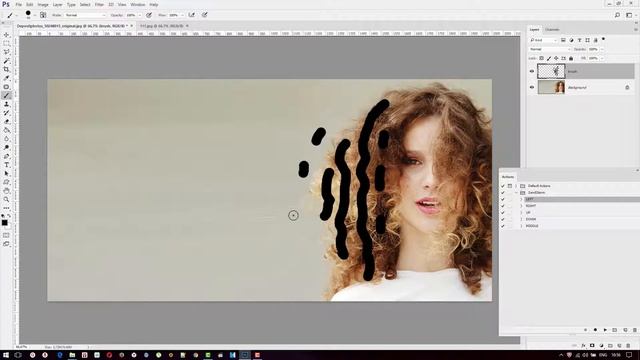Collapse the second action set folder
The image size is (640, 360).
point(516,192)
